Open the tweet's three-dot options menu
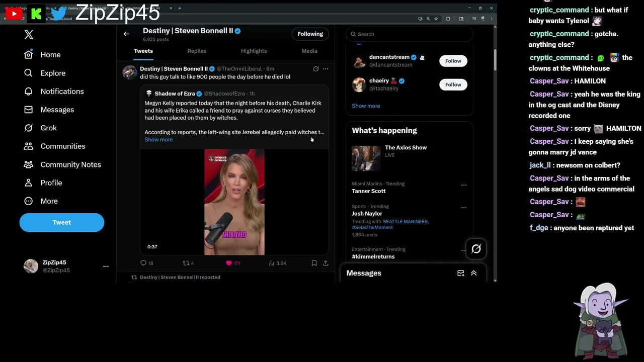The width and height of the screenshot is (644, 362). [326, 69]
